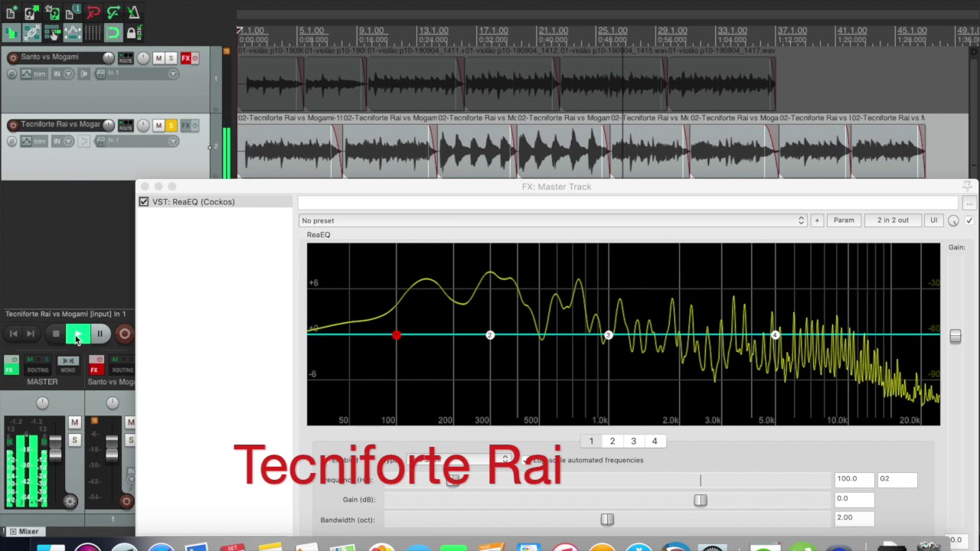Image resolution: width=980 pixels, height=551 pixels.
Task: Mute the MASTER mixer strip
Action: click(74, 422)
